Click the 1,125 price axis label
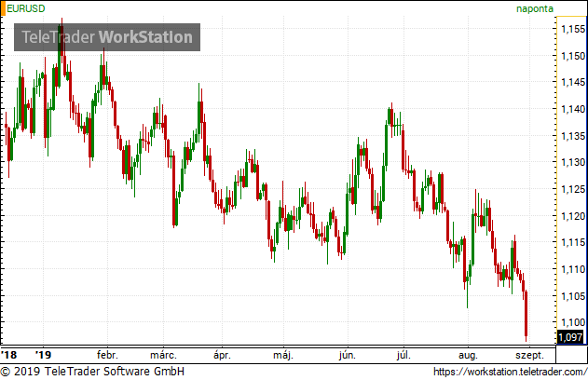This screenshot has width=588, height=380. [573, 189]
